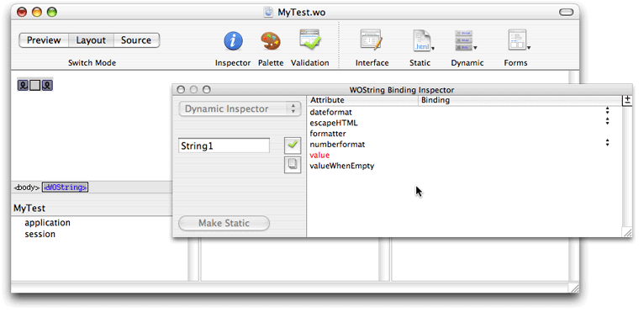The image size is (644, 312).
Task: Open dateformat binding popup arrows
Action: 608,111
